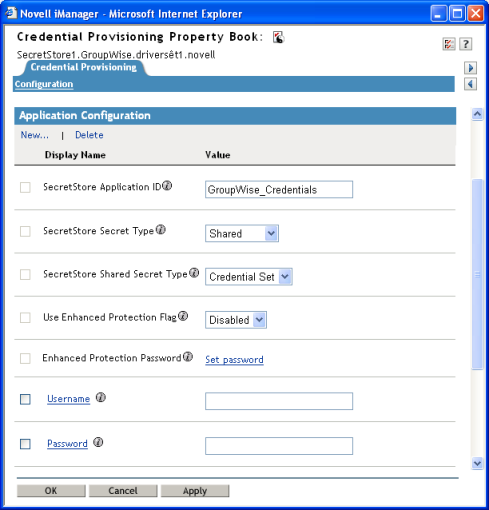
Task: Open the Shared secret type dropdown
Action: click(x=242, y=233)
